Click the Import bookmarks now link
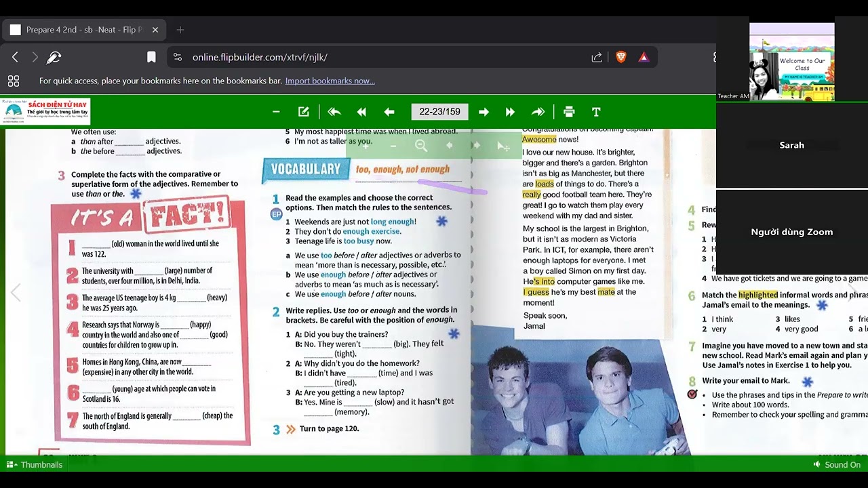Image resolution: width=868 pixels, height=488 pixels. click(330, 81)
